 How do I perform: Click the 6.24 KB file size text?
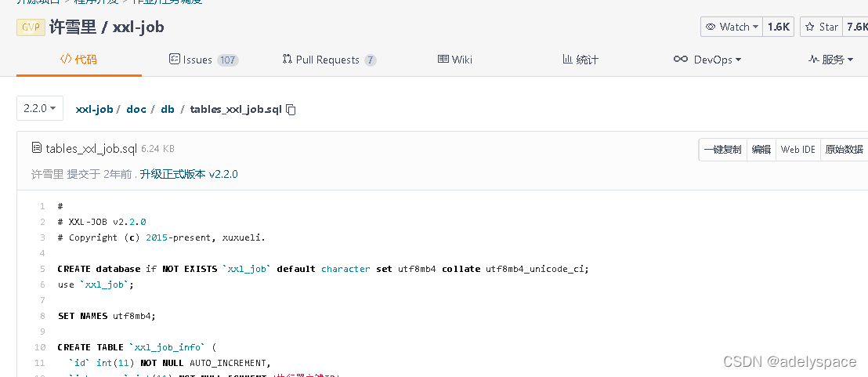[158, 149]
